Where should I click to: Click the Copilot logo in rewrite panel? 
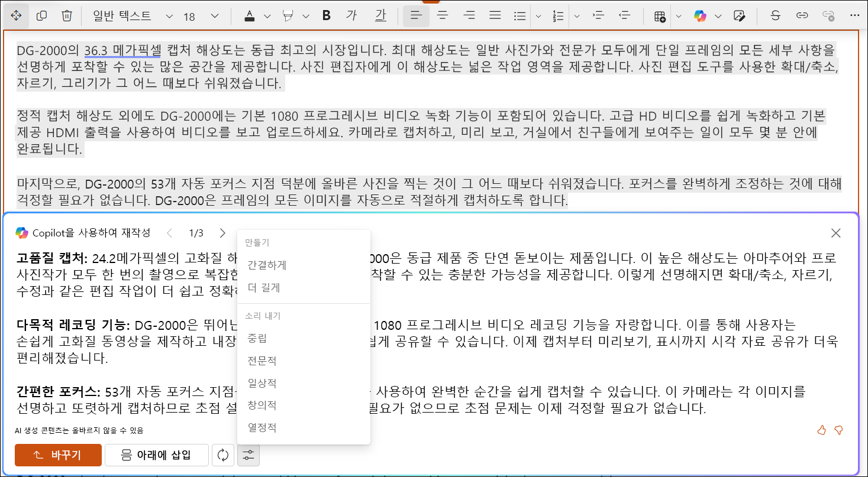click(x=22, y=233)
